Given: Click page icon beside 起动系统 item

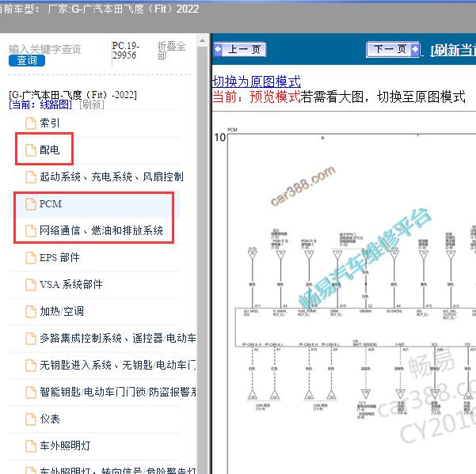Looking at the screenshot, I should 31,177.
